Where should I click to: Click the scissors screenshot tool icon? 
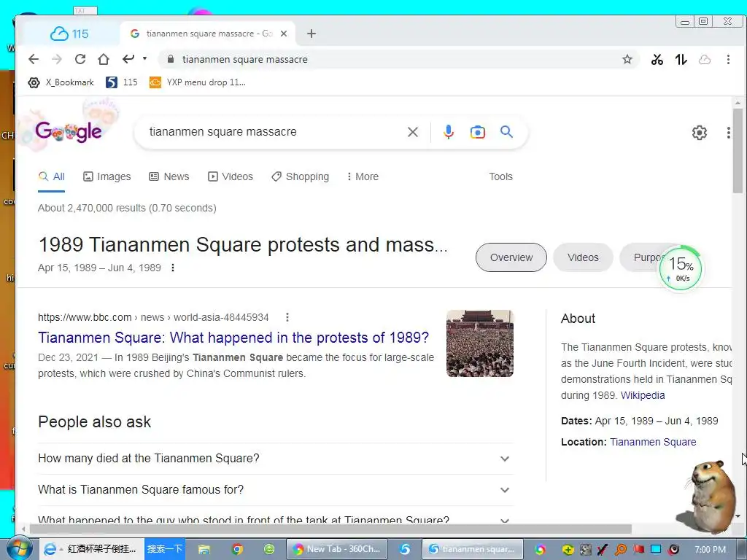(x=657, y=59)
